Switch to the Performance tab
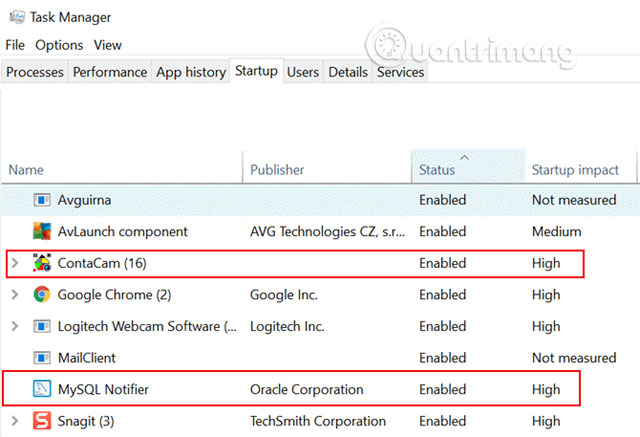This screenshot has height=437, width=640. click(x=109, y=72)
